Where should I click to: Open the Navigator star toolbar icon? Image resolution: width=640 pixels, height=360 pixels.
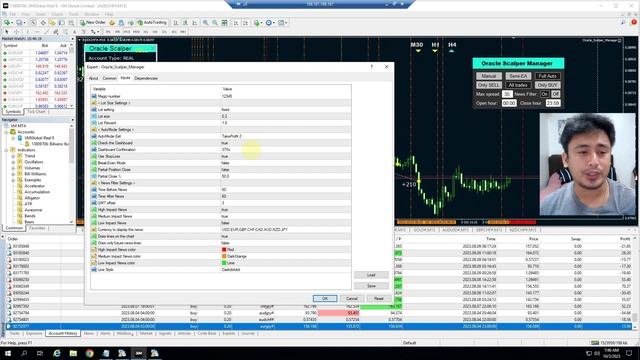tap(52, 23)
